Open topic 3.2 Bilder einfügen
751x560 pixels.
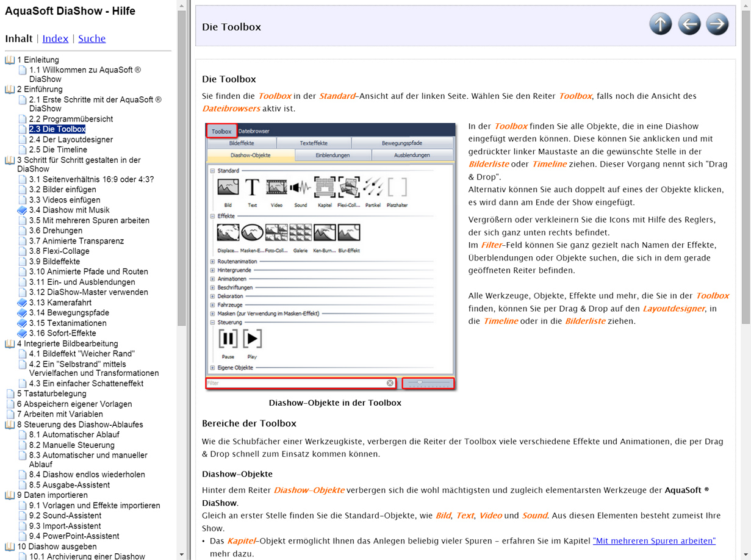click(62, 190)
